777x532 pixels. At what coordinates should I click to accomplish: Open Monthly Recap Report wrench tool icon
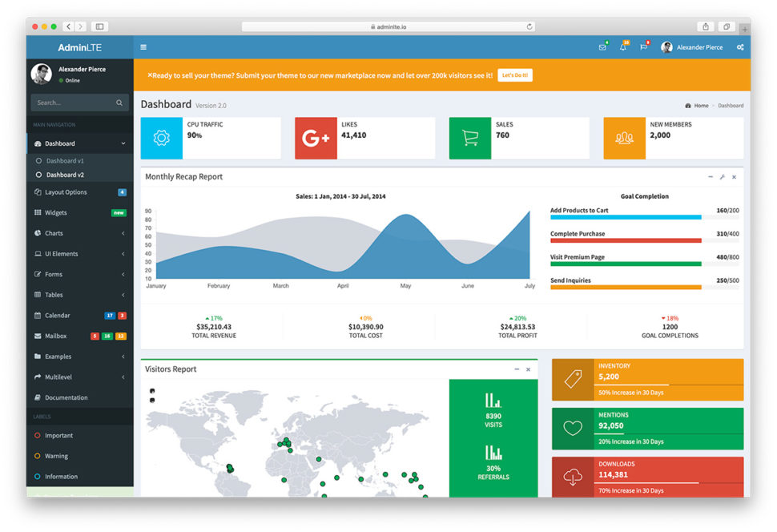[x=722, y=177]
